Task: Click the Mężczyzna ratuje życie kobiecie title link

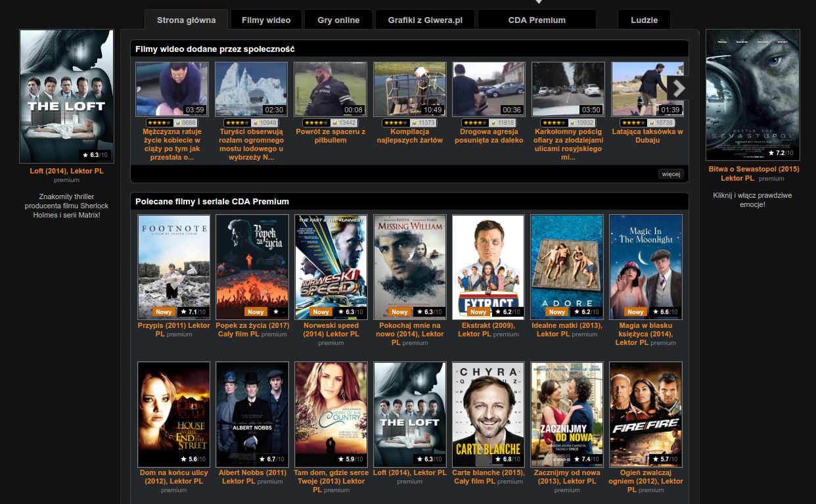Action: click(171, 145)
